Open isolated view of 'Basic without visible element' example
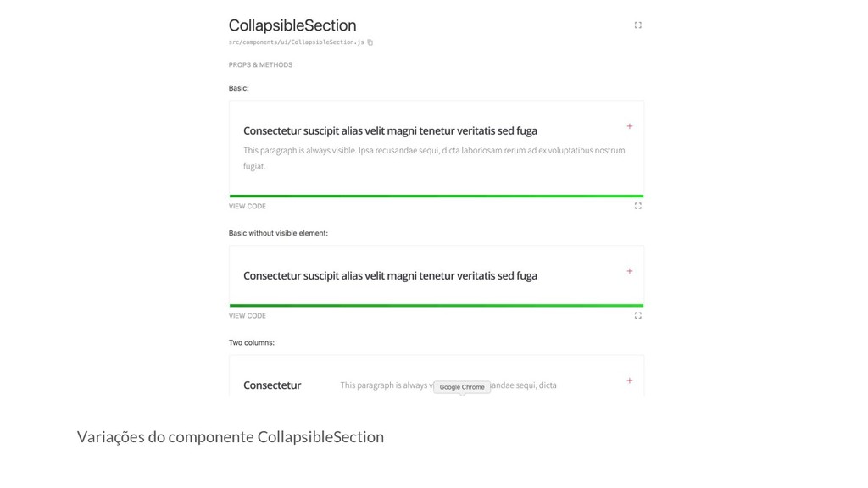The height and width of the screenshot is (488, 868). [637, 315]
